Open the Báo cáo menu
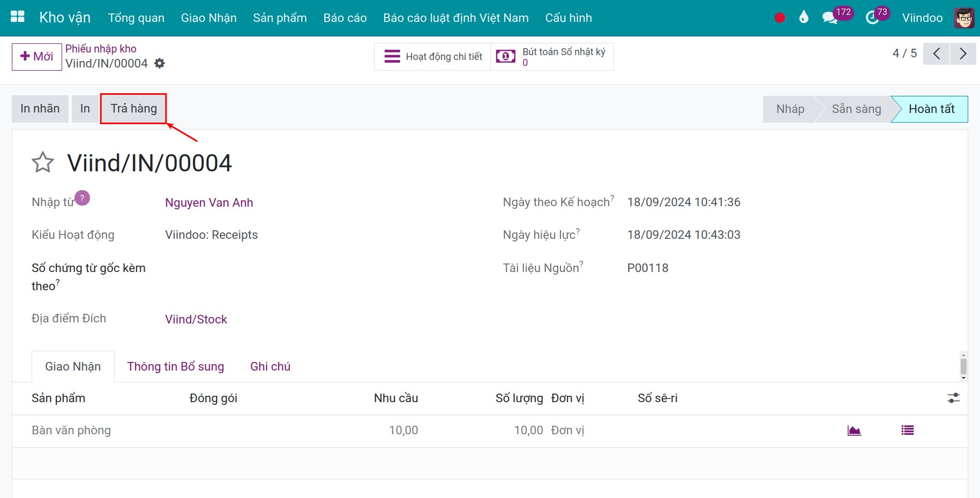Image resolution: width=980 pixels, height=498 pixels. coord(345,18)
